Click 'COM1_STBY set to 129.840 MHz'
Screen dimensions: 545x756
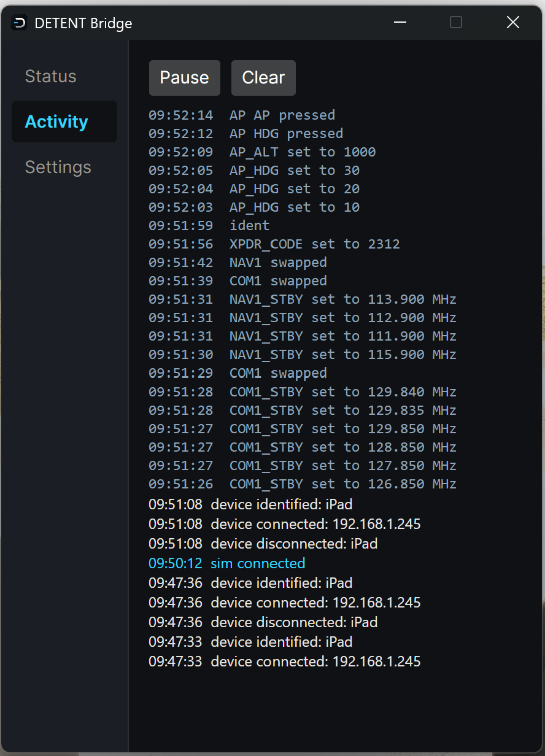[x=303, y=391]
